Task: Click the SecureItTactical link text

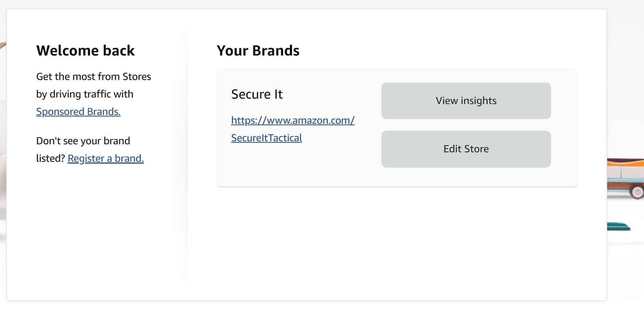Action: point(267,138)
